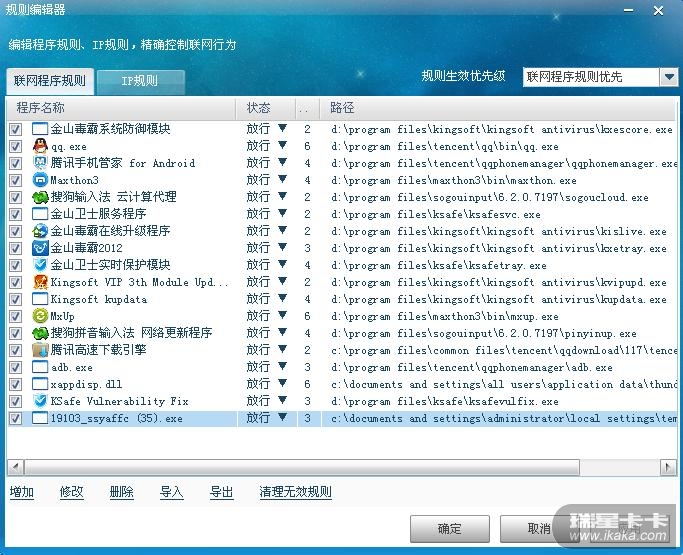
Task: Open status dropdown for 搜狗输入法 云计算代理
Action: pos(282,196)
